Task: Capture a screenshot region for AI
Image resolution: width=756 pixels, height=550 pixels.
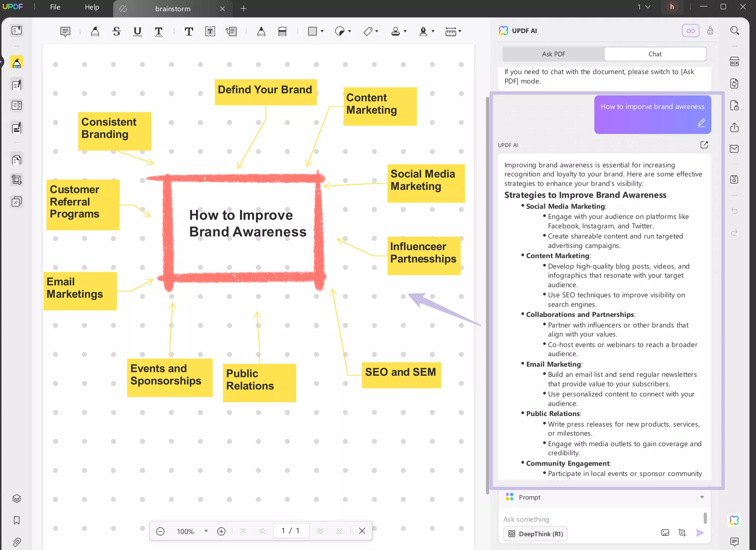Action: [683, 533]
